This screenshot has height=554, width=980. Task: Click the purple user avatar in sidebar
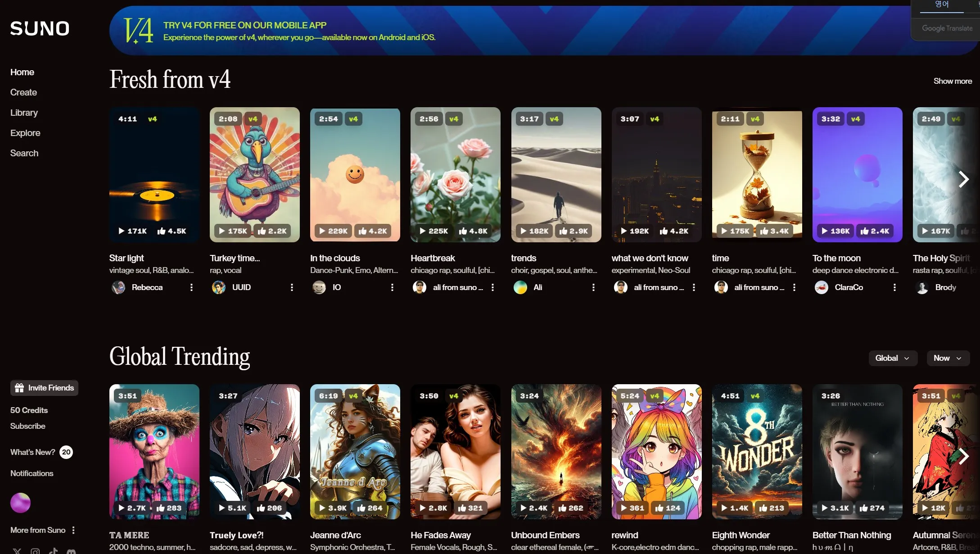tap(20, 503)
